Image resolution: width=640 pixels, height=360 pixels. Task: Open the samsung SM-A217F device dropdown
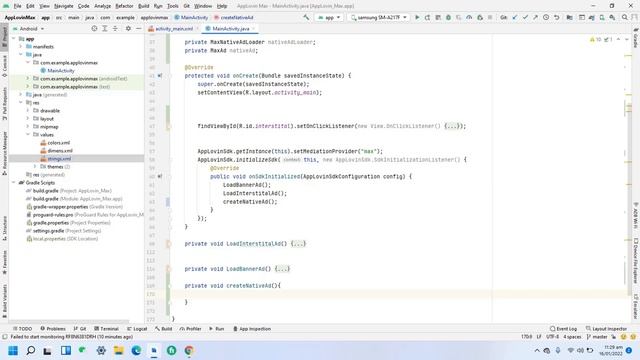(378, 18)
